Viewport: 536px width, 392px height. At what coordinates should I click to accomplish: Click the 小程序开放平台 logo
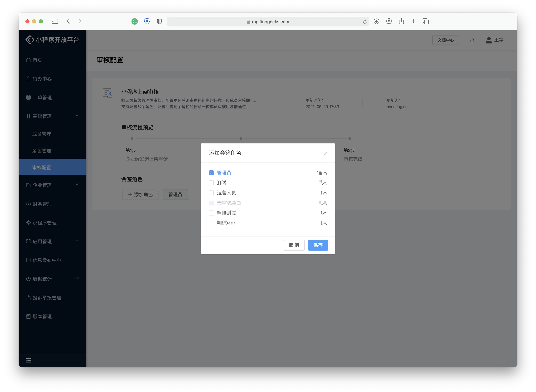(52, 40)
